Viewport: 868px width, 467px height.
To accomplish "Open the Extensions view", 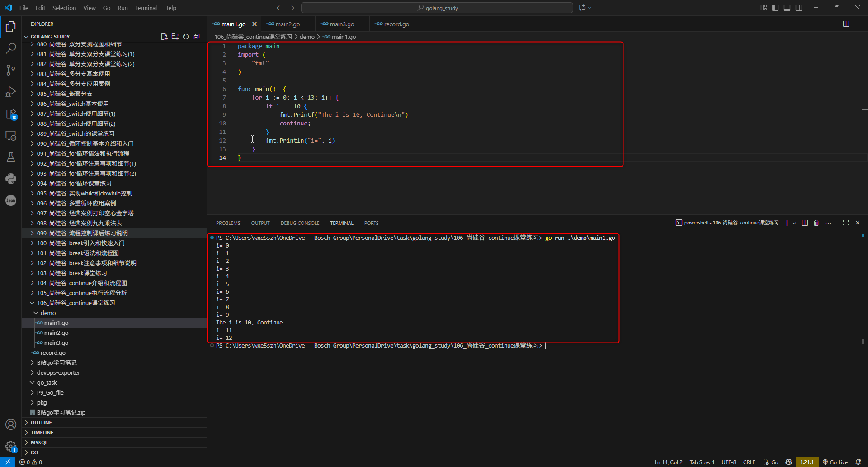I will (11, 114).
